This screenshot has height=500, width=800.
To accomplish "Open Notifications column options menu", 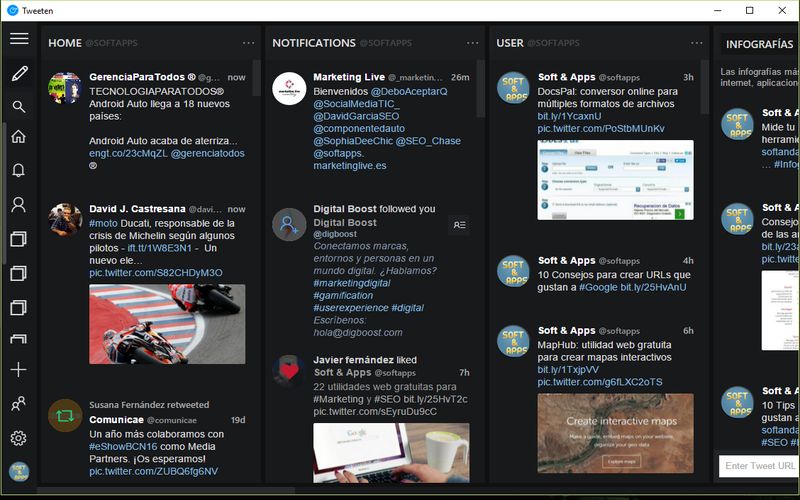I will [x=472, y=43].
